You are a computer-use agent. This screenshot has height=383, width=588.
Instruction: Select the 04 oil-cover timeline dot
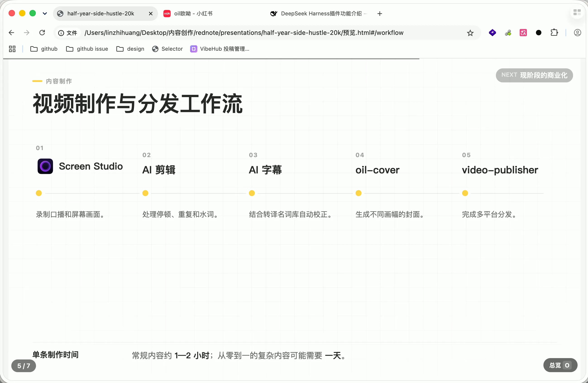click(359, 193)
